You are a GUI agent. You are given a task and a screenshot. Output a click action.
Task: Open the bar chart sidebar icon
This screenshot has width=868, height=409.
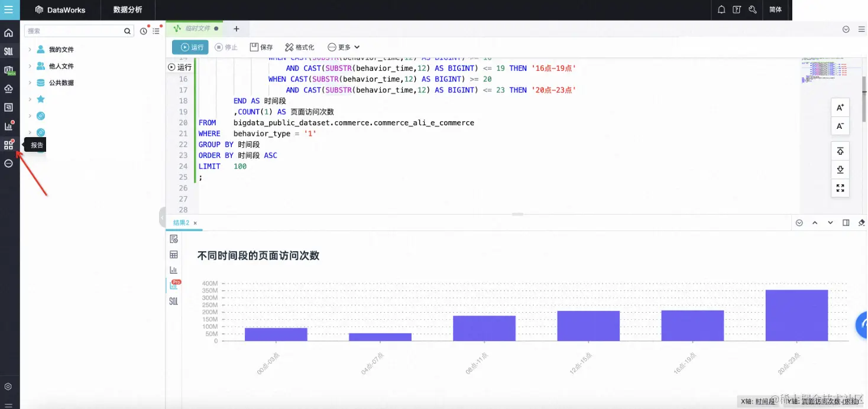pyautogui.click(x=9, y=126)
